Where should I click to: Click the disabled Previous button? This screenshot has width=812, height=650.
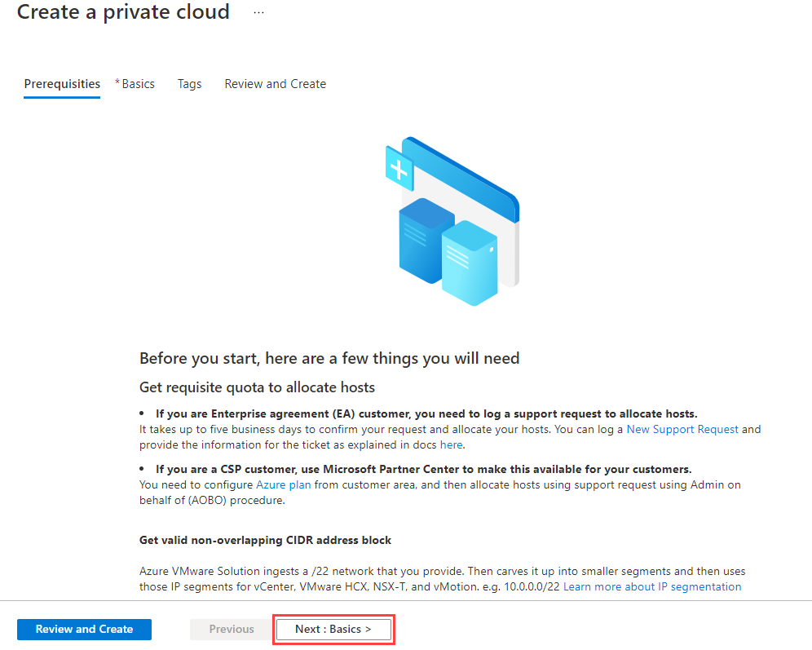231,629
